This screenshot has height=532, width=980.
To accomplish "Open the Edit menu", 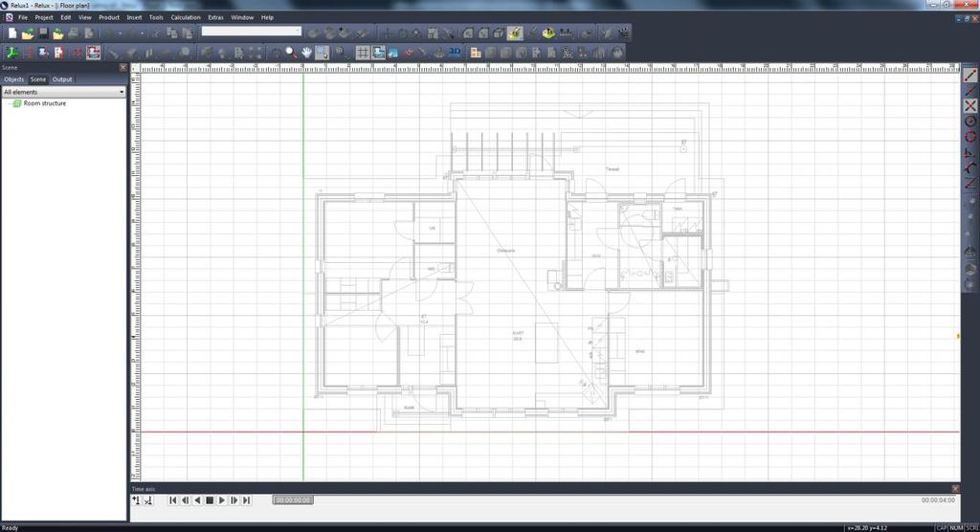I will 66,17.
